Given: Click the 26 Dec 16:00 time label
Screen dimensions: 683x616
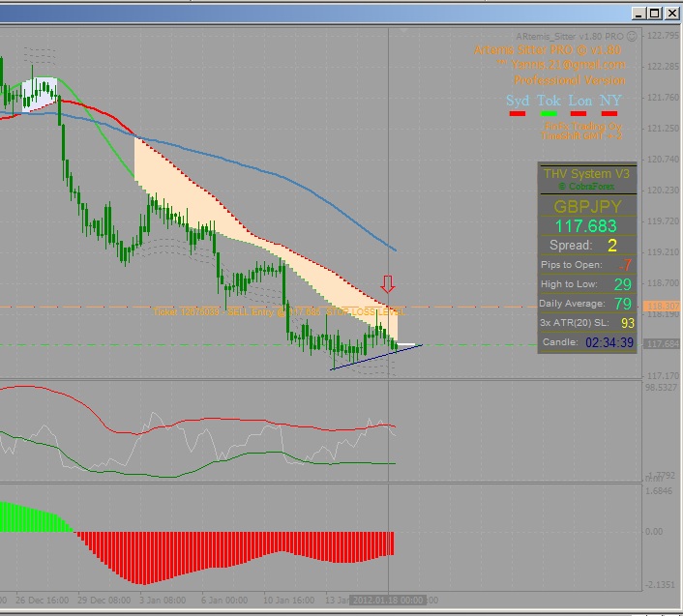Looking at the screenshot, I should pyautogui.click(x=42, y=600).
